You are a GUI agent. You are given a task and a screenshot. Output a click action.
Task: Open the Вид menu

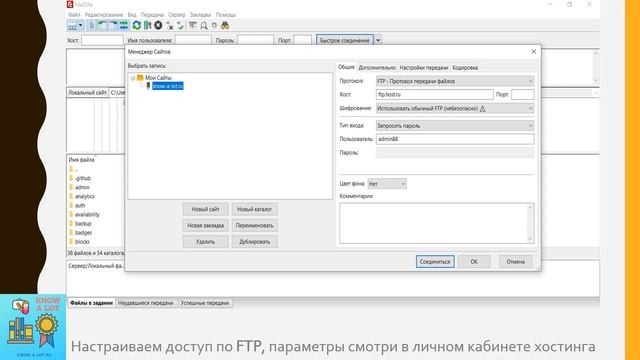pos(132,15)
